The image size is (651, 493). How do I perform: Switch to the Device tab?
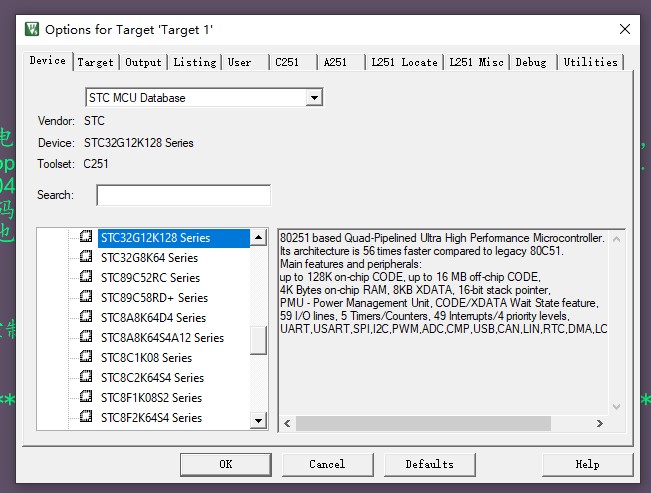click(48, 61)
